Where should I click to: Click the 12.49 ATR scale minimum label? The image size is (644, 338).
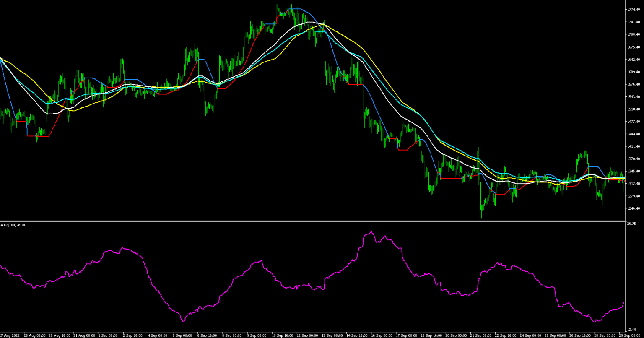[631, 330]
